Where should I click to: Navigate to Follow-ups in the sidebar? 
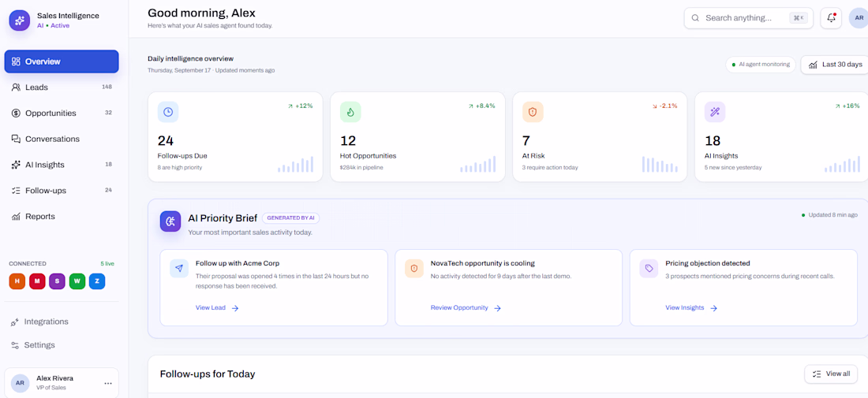click(62, 190)
